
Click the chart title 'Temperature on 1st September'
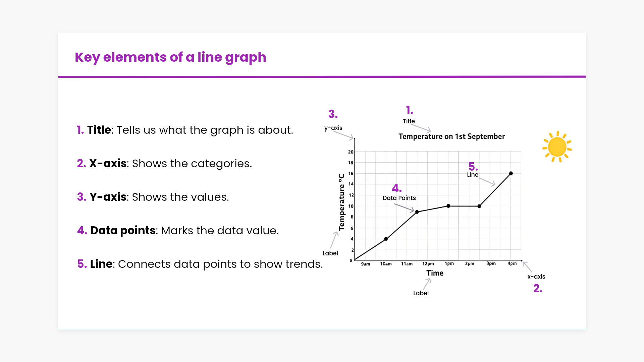451,136
